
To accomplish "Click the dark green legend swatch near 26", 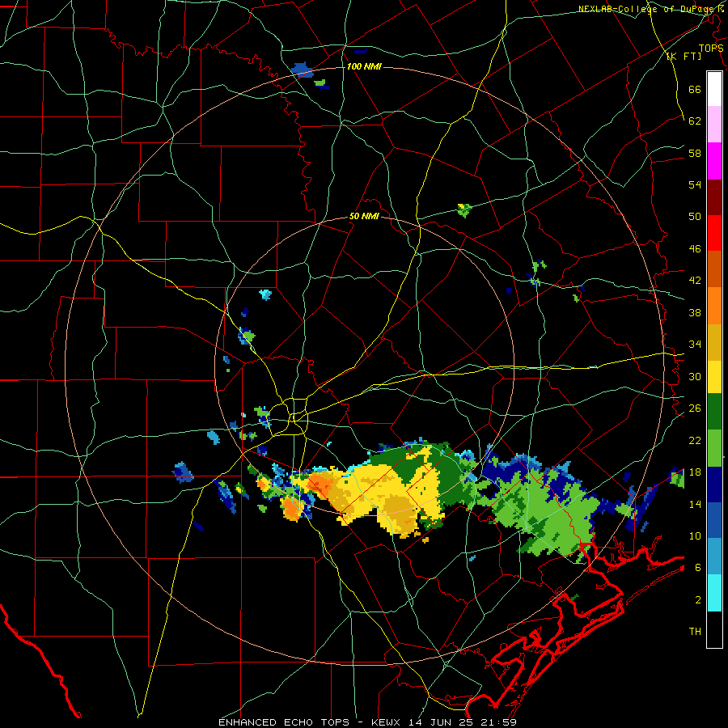I will tap(714, 412).
